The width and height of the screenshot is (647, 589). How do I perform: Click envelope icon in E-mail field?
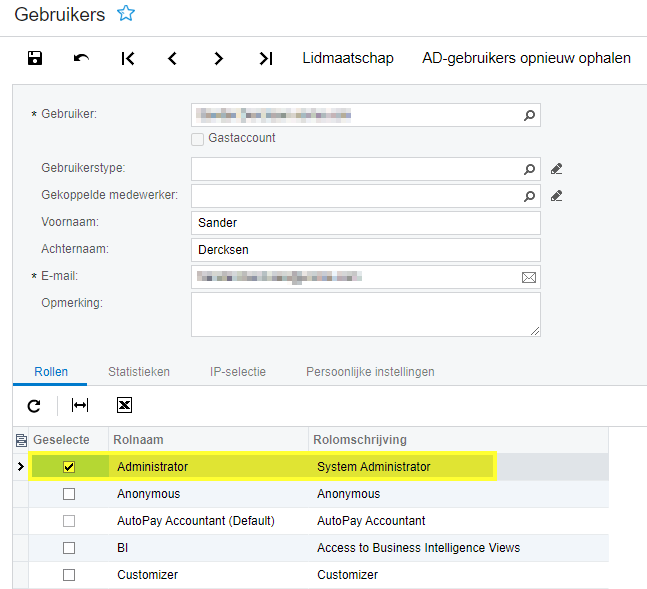point(529,277)
